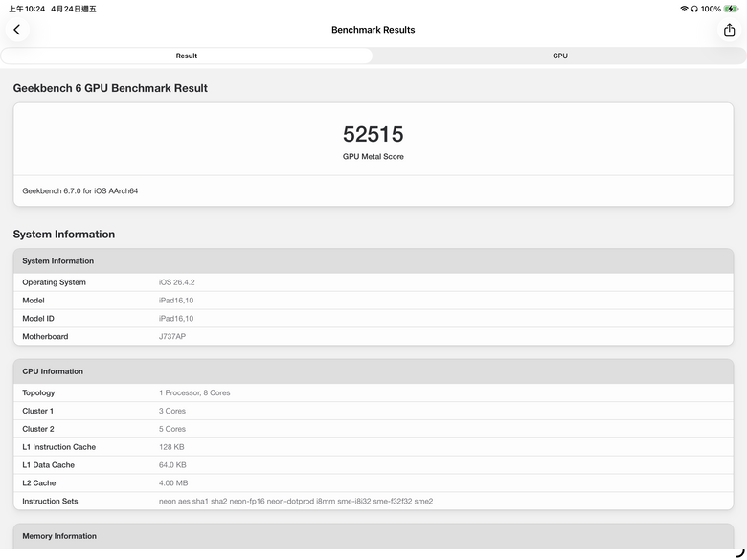Select the Model ID row's iPad16,10 value
Viewport: 747px width, 560px height.
176,319
